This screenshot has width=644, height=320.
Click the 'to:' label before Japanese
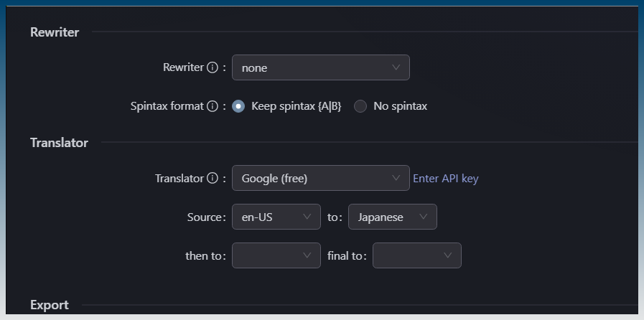tap(334, 217)
